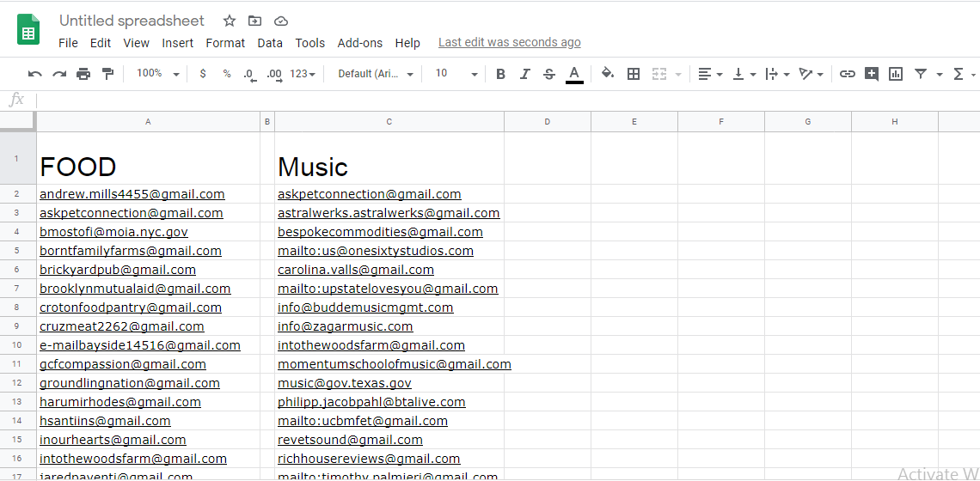Insert a chart using toolbar icon
The width and height of the screenshot is (980, 481).
[896, 74]
